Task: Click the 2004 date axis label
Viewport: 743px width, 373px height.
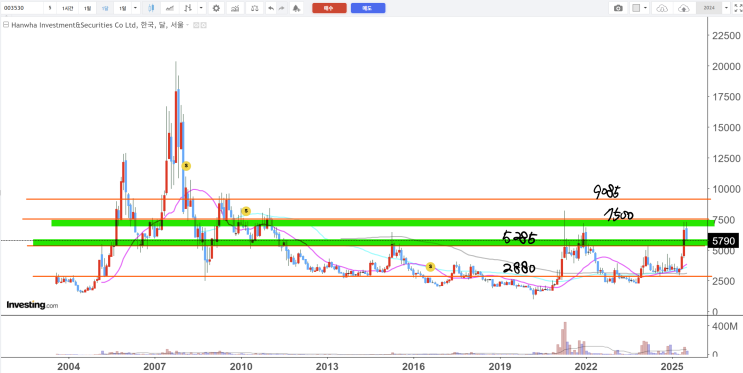Action: 68,366
